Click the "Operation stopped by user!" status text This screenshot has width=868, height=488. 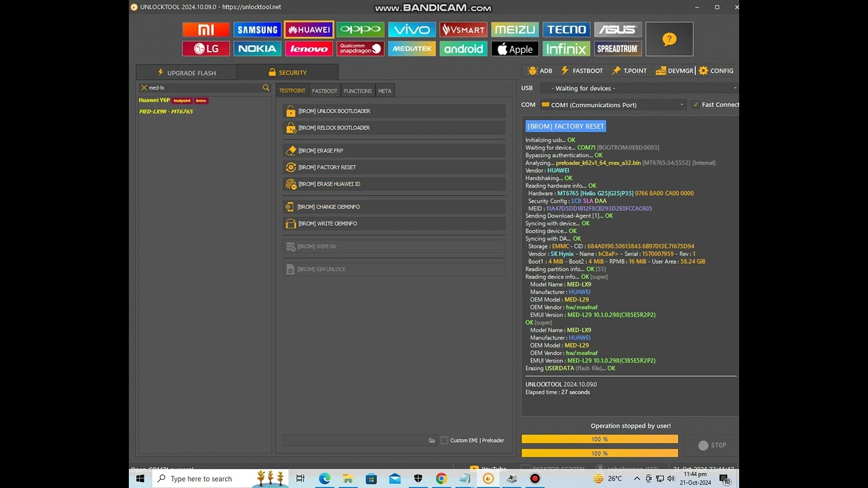pos(631,426)
